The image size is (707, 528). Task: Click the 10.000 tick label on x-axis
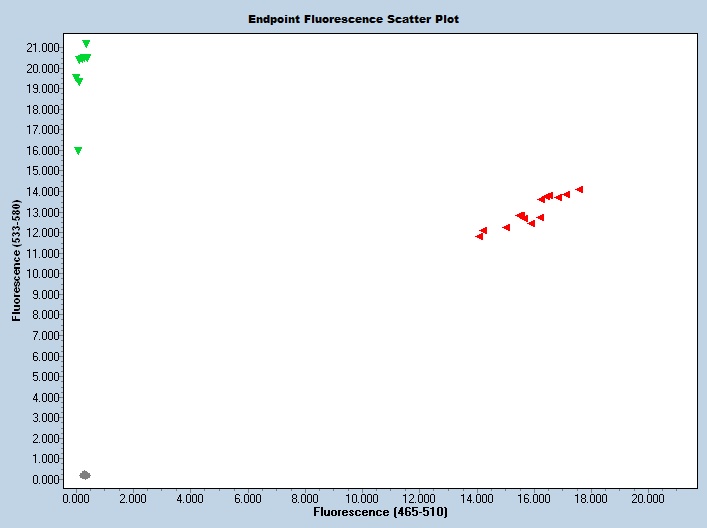point(362,496)
